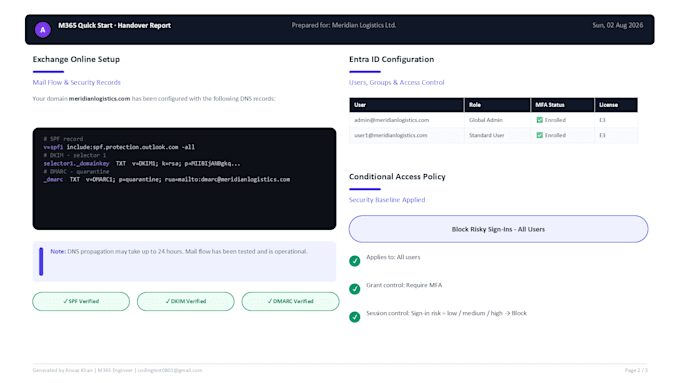This screenshot has height=383, width=680.
Task: Click green check icon beside 'Applies to: All users'
Action: tap(354, 261)
